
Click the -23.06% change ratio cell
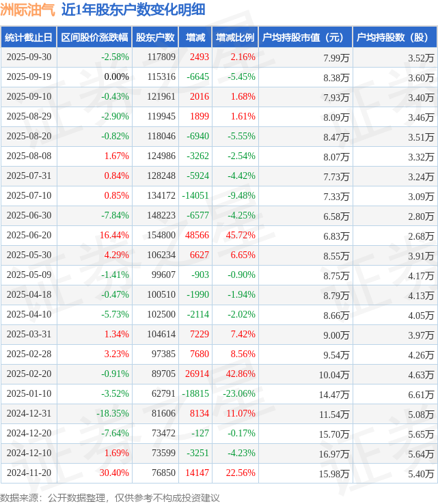tap(238, 394)
